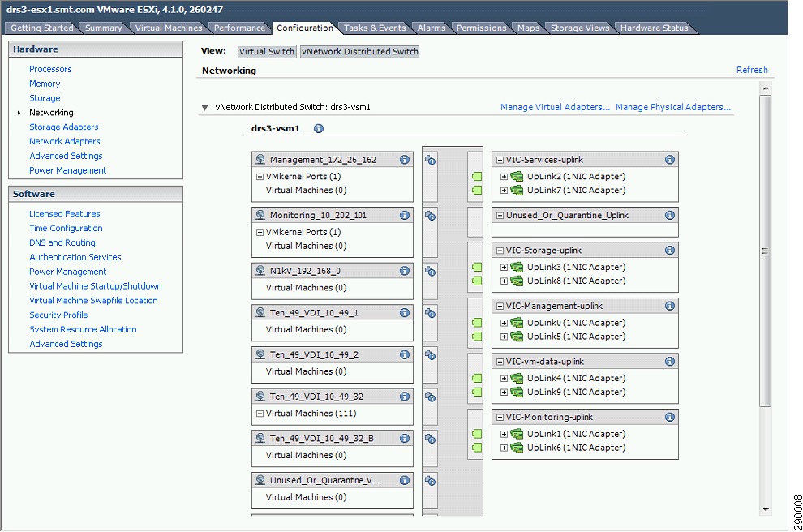Show info for VIC-Management-uplink
The height and width of the screenshot is (532, 803).
coord(669,307)
